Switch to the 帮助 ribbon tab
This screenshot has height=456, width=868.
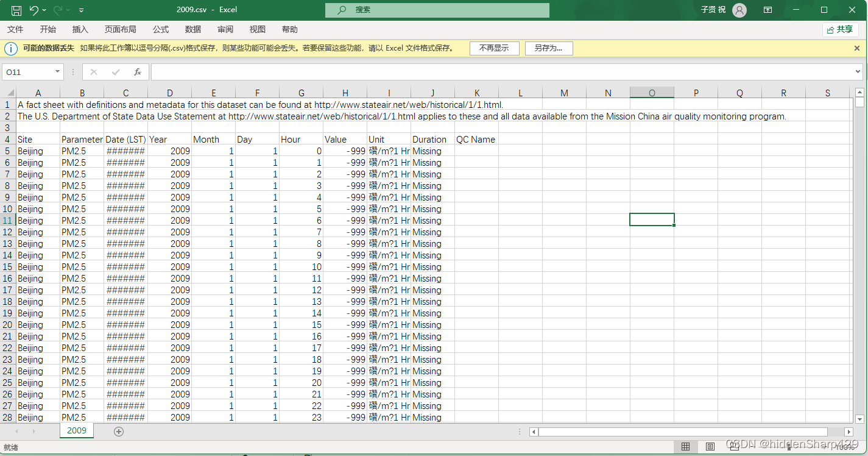[x=290, y=29]
